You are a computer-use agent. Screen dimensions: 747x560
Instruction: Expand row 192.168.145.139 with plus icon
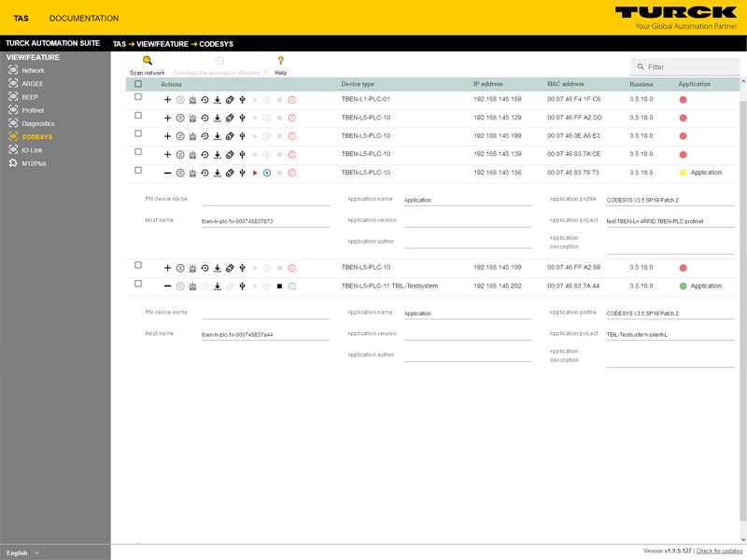click(167, 155)
